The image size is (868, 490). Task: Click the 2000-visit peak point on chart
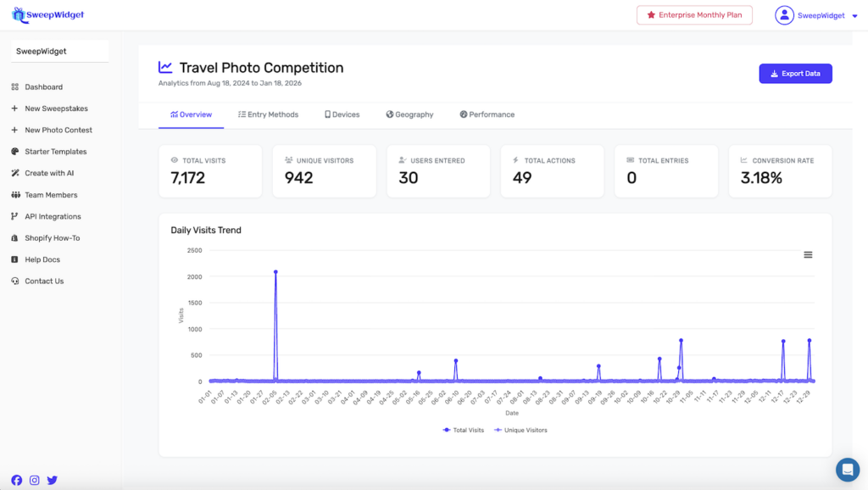coord(275,272)
